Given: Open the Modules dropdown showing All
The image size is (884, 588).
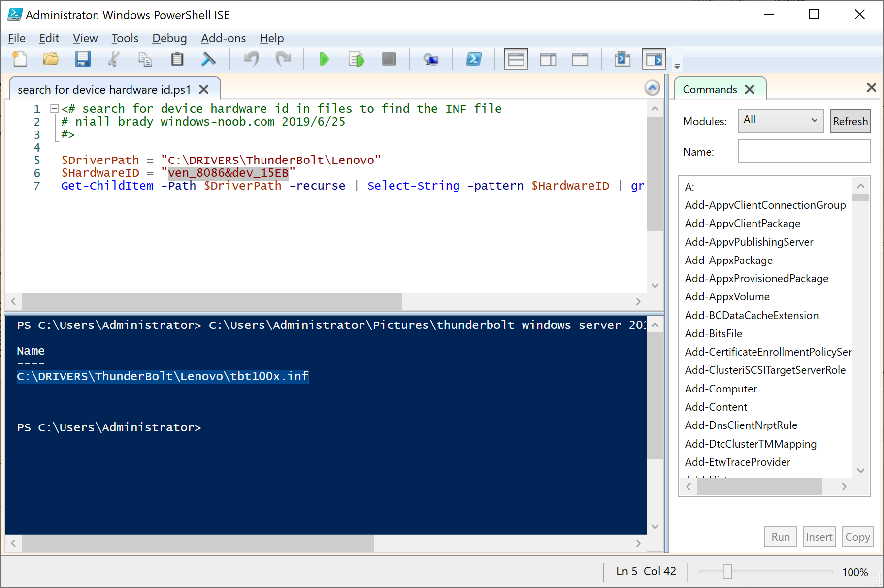Looking at the screenshot, I should coord(780,121).
